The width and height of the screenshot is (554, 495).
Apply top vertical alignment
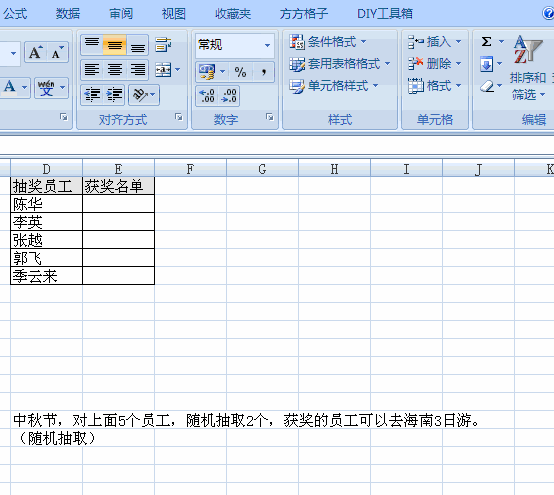(x=92, y=45)
